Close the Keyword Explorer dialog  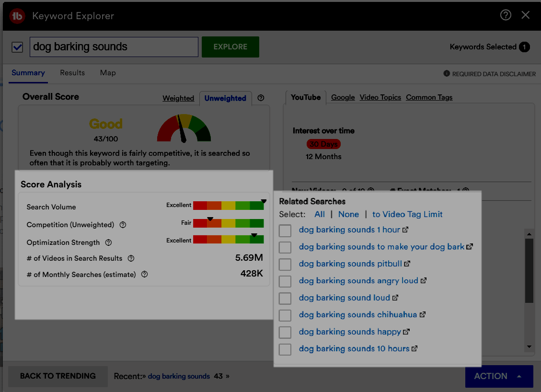coord(526,15)
